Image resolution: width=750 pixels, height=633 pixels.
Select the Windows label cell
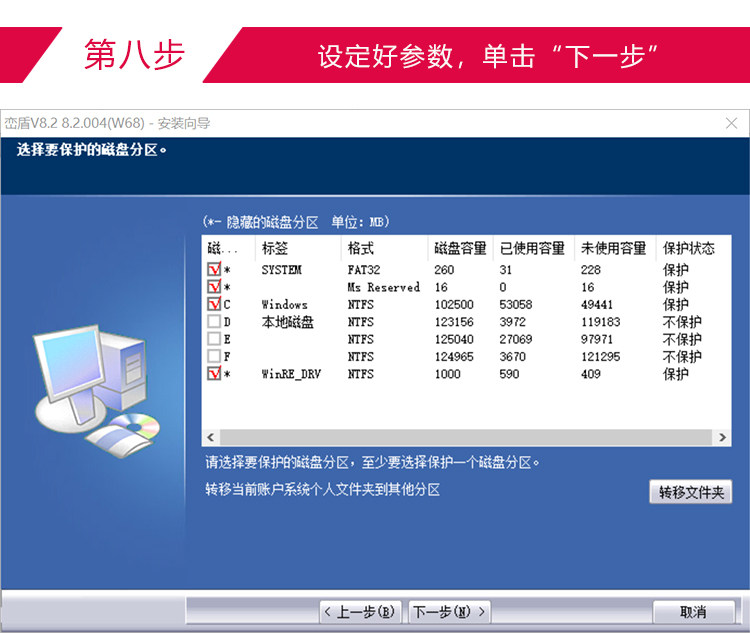(x=285, y=304)
